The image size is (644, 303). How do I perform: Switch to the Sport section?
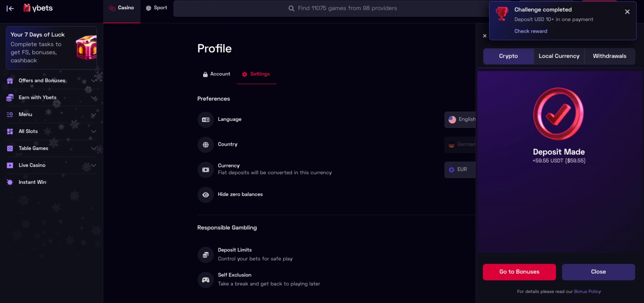tap(156, 7)
